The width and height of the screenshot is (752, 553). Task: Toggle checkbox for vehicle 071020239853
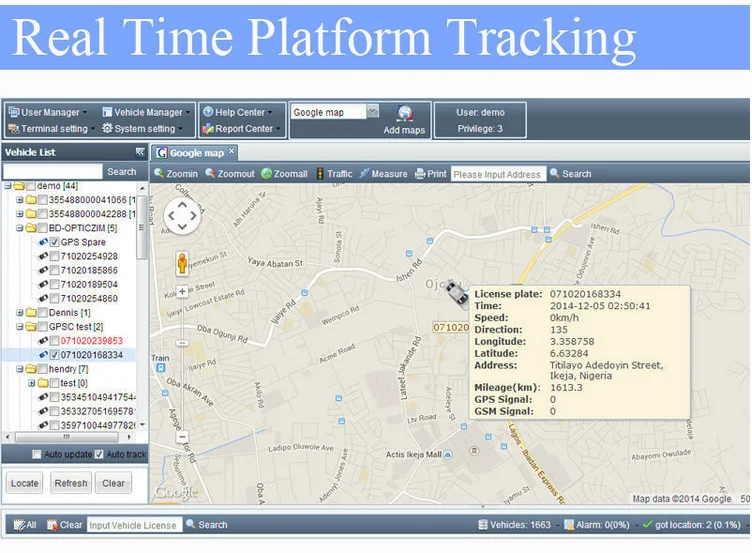pyautogui.click(x=54, y=341)
